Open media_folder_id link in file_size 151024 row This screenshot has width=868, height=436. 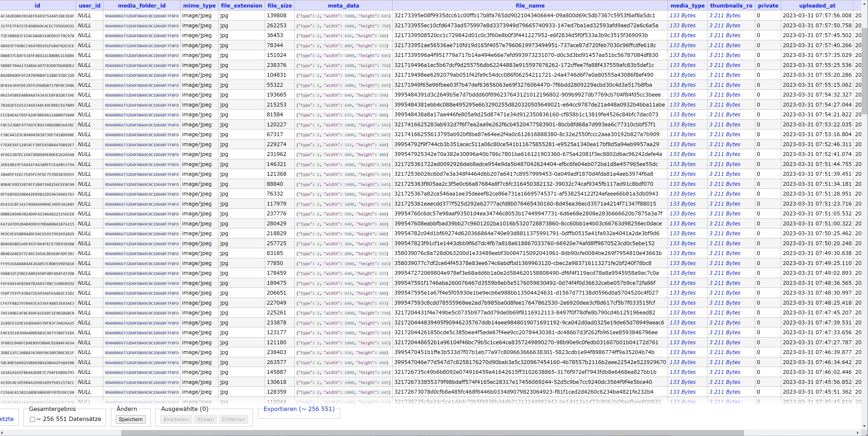click(142, 56)
